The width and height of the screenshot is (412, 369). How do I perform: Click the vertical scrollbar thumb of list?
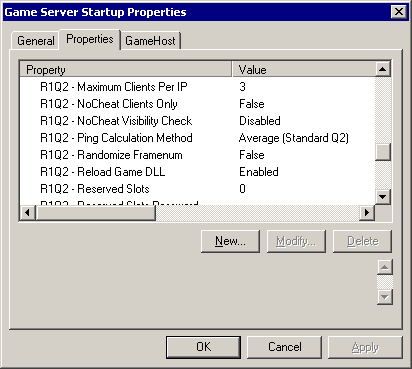[383, 152]
